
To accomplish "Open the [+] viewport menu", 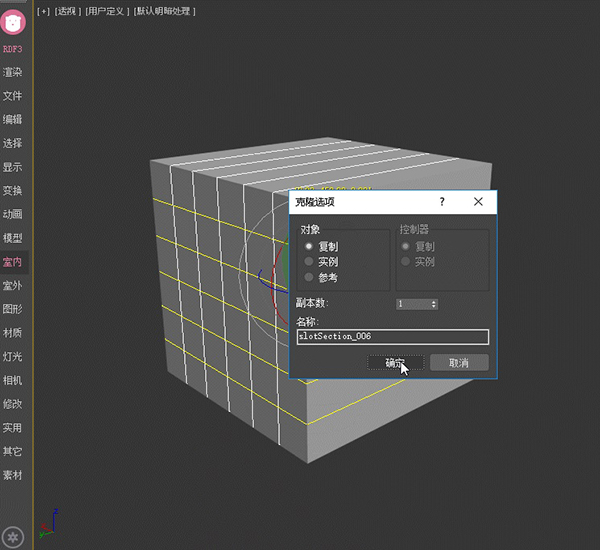I will point(43,11).
